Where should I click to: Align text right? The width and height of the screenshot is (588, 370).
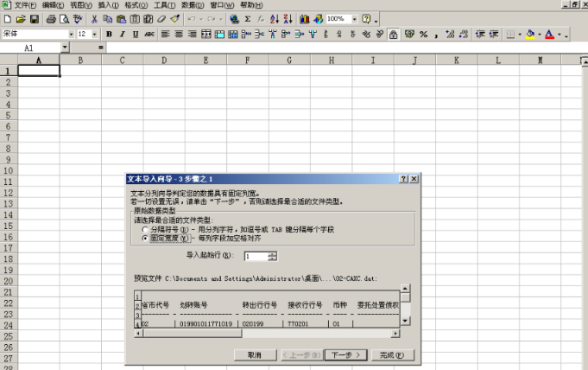coord(192,35)
